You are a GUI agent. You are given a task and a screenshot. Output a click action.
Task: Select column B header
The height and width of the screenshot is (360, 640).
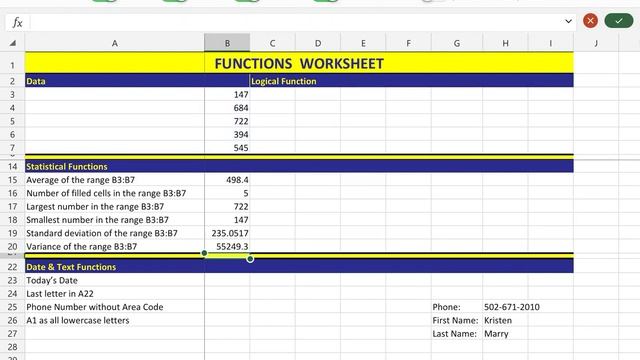(x=227, y=43)
